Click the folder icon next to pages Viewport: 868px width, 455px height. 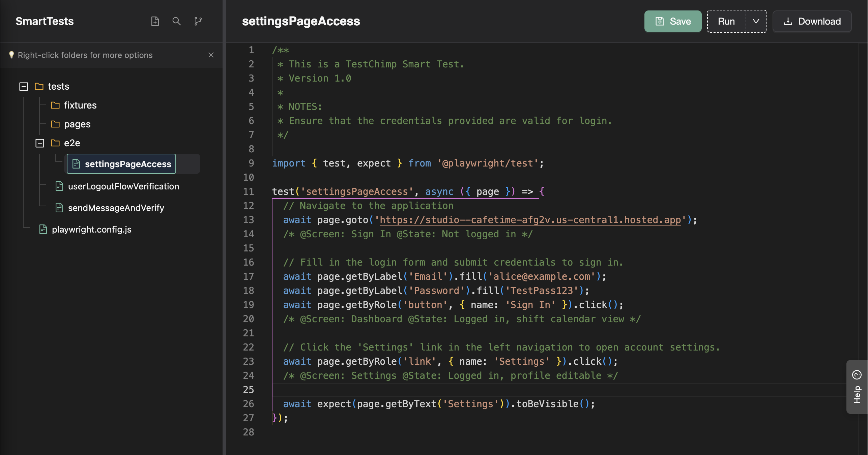(55, 124)
